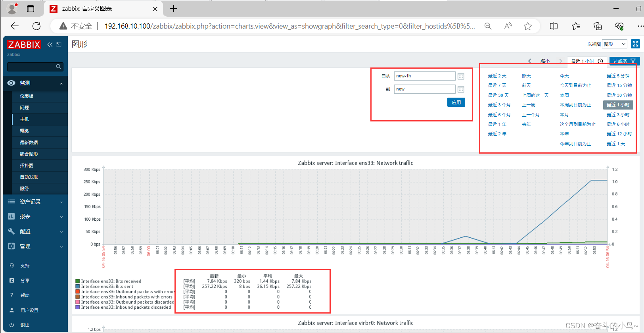Viewport: 644px width, 333px height.
Task: Step back in time with left arrow
Action: (x=530, y=61)
